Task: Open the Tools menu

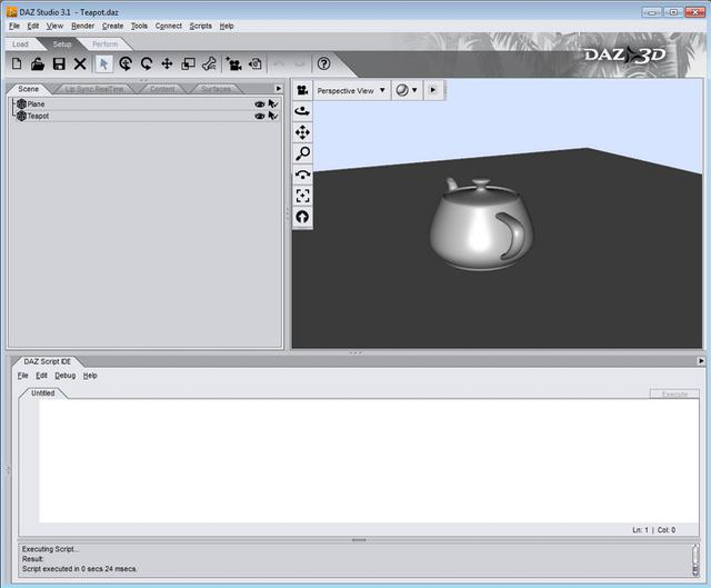Action: click(139, 26)
